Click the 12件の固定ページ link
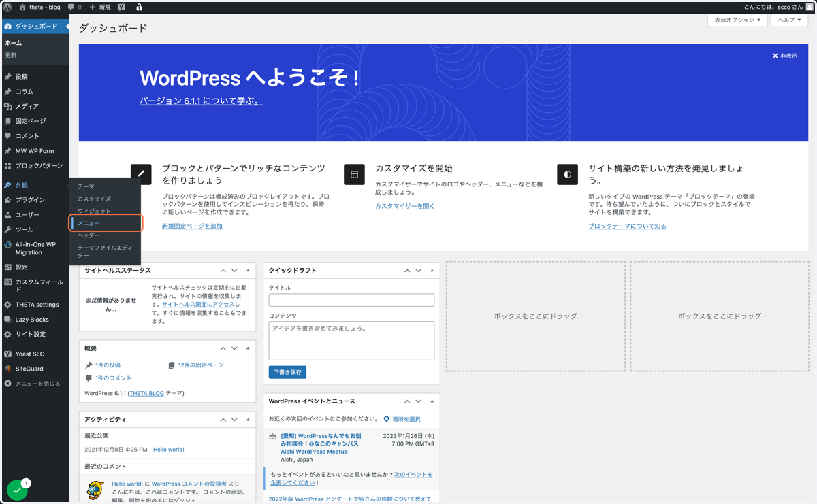 pyautogui.click(x=201, y=365)
